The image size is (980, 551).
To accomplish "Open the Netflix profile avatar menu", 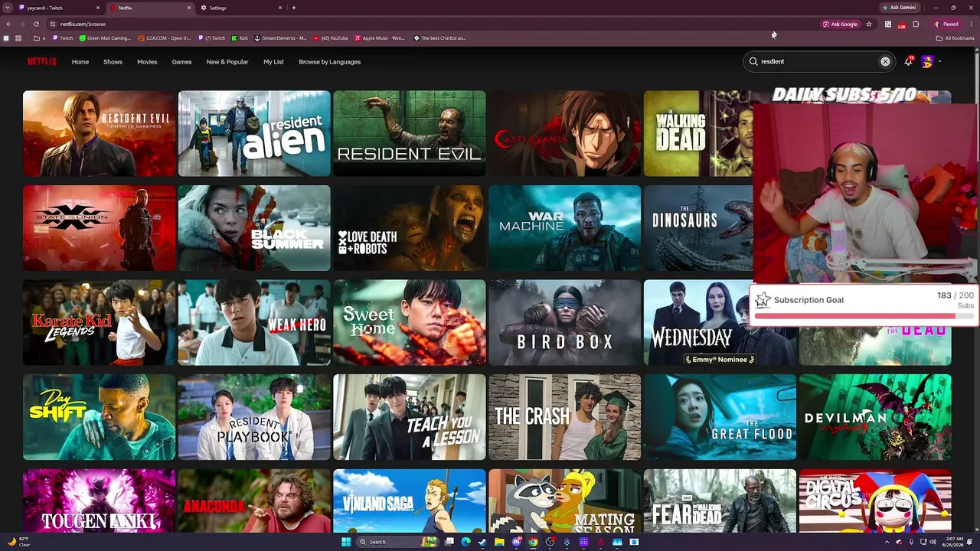I will [927, 61].
